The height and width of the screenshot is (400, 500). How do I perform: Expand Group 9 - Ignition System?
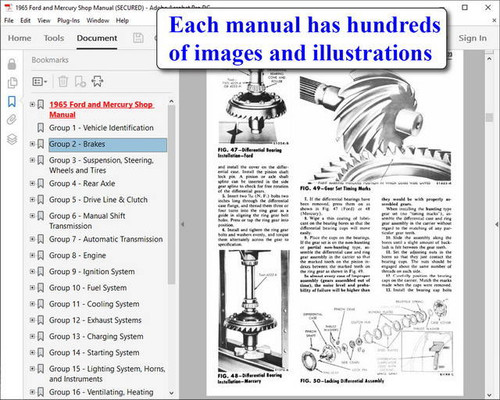click(32, 271)
